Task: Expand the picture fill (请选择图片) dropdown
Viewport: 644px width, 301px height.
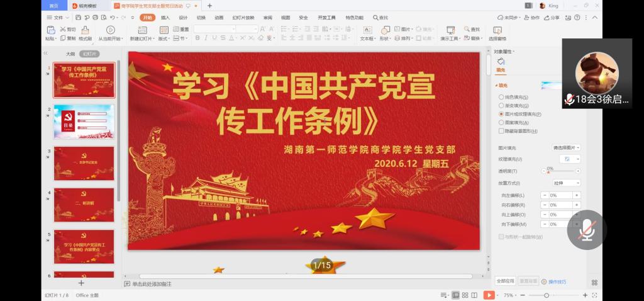Action: point(566,147)
